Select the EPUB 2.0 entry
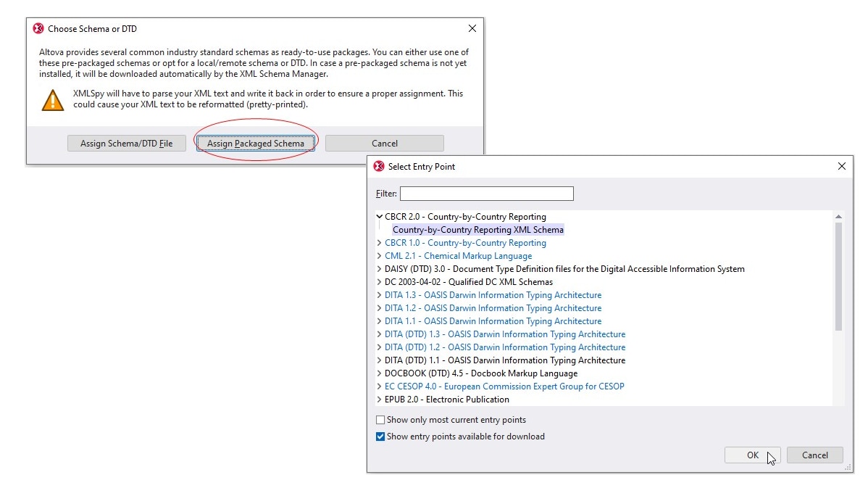The width and height of the screenshot is (868, 488). [447, 399]
